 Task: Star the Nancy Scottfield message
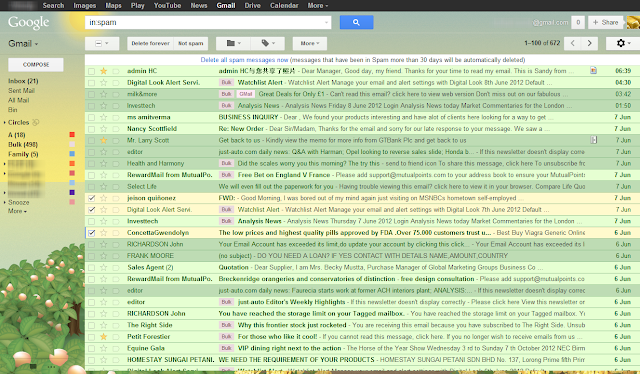[x=104, y=129]
